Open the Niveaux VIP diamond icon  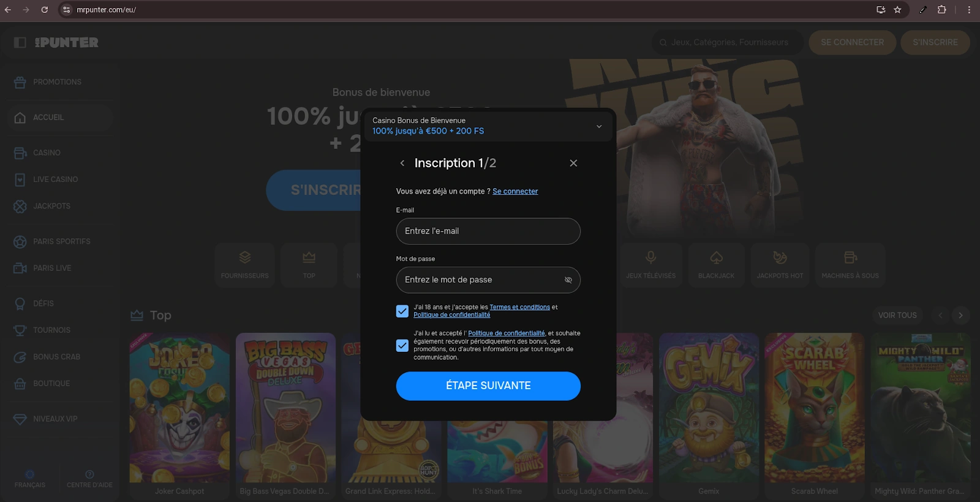coord(20,419)
